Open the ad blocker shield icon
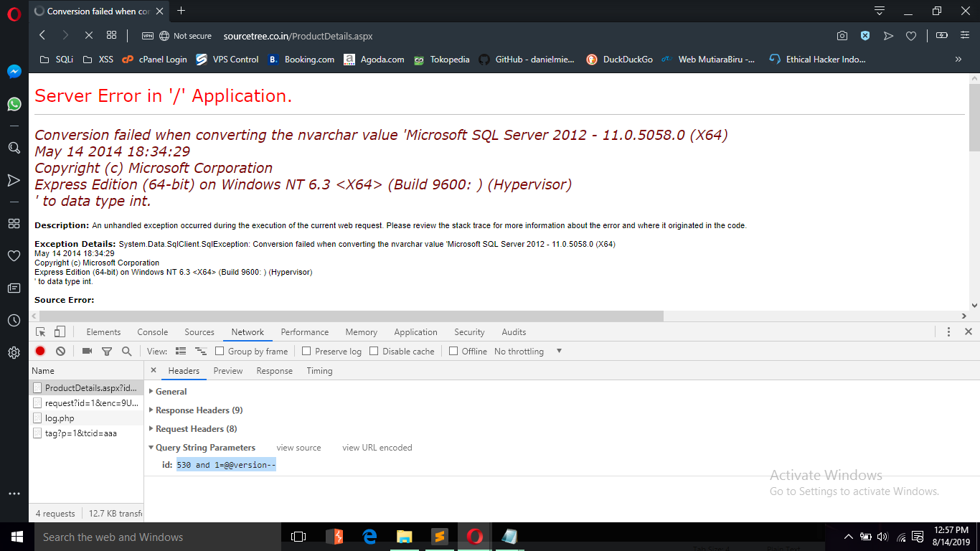The height and width of the screenshot is (551, 980). pyautogui.click(x=865, y=36)
